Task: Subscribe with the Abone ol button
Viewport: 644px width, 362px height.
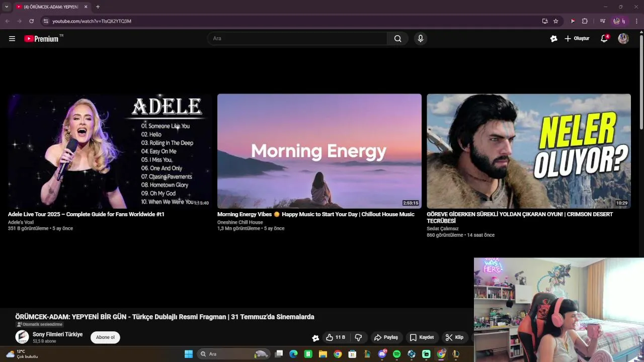Action: (x=105, y=337)
